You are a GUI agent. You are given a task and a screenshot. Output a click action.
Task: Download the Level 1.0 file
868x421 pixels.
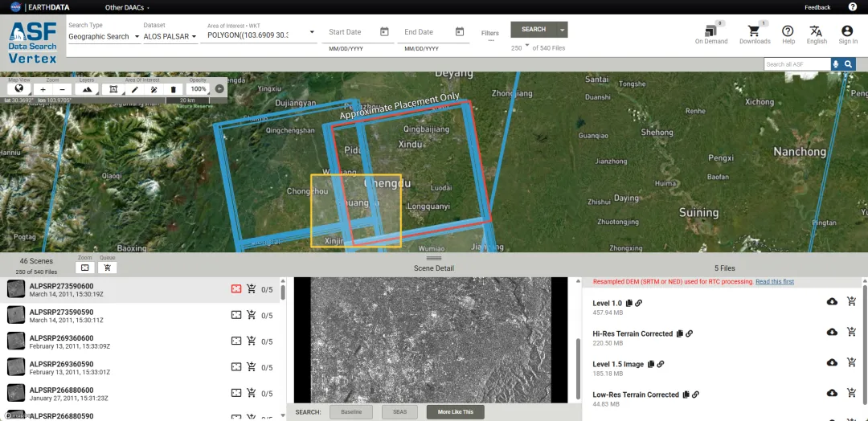click(x=832, y=301)
